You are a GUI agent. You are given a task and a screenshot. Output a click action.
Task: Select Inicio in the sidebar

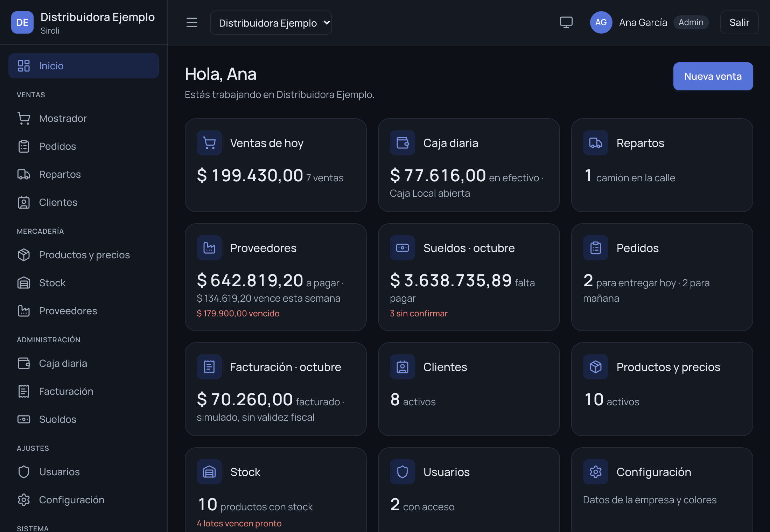pos(84,66)
